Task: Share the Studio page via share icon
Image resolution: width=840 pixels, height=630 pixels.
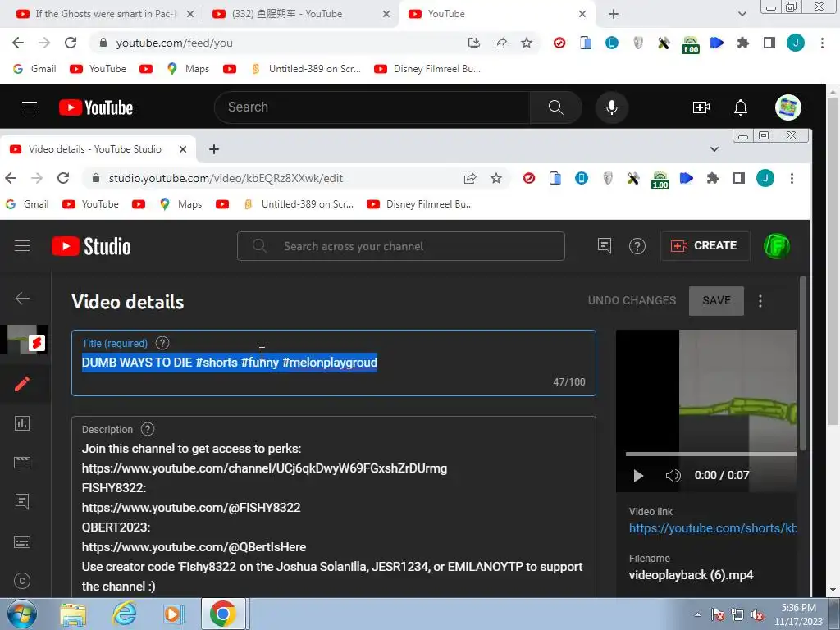Action: click(470, 178)
